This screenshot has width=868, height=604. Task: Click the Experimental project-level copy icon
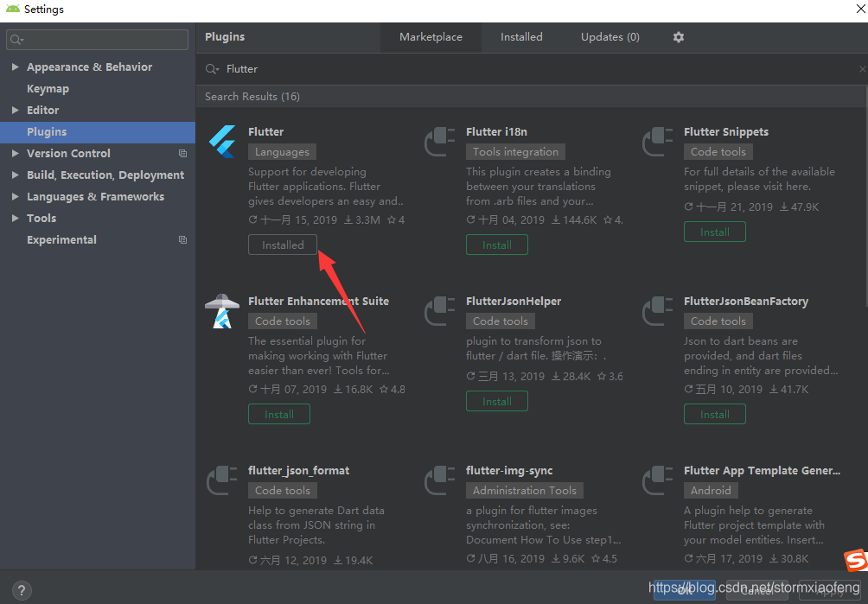click(182, 239)
